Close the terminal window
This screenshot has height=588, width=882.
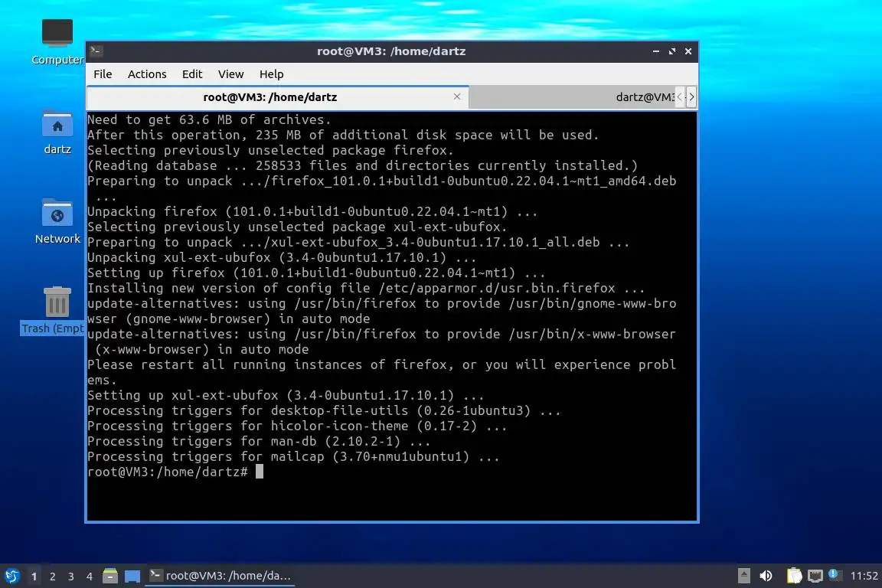pos(688,51)
